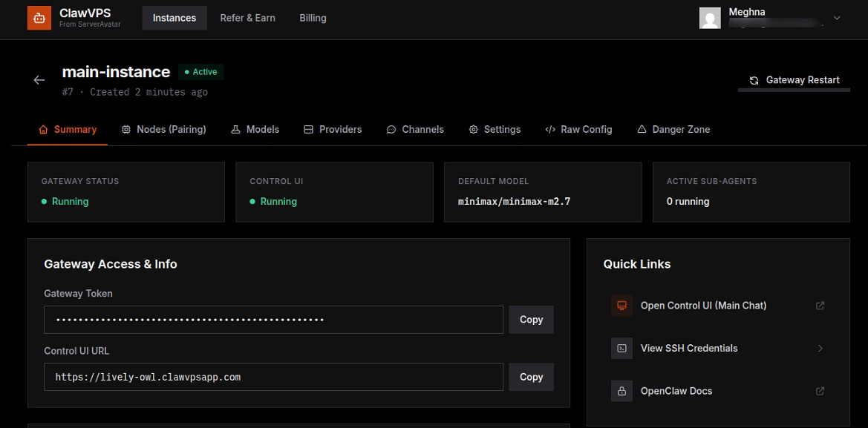Copy the Control UI URL

pyautogui.click(x=532, y=377)
